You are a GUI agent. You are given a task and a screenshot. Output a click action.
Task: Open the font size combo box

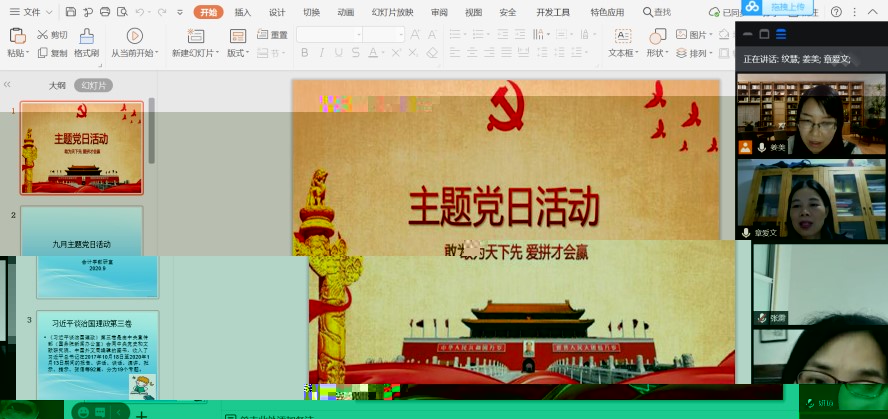click(x=383, y=35)
